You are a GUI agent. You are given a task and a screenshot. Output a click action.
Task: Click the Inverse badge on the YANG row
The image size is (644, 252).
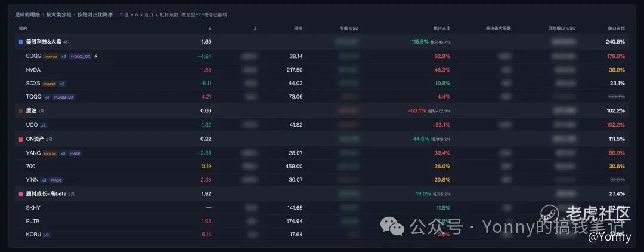click(50, 153)
